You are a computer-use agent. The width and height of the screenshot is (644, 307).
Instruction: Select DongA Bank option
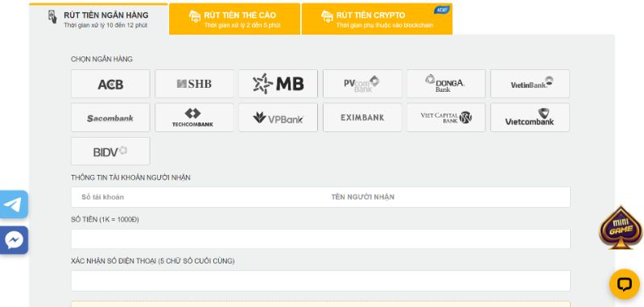point(446,84)
